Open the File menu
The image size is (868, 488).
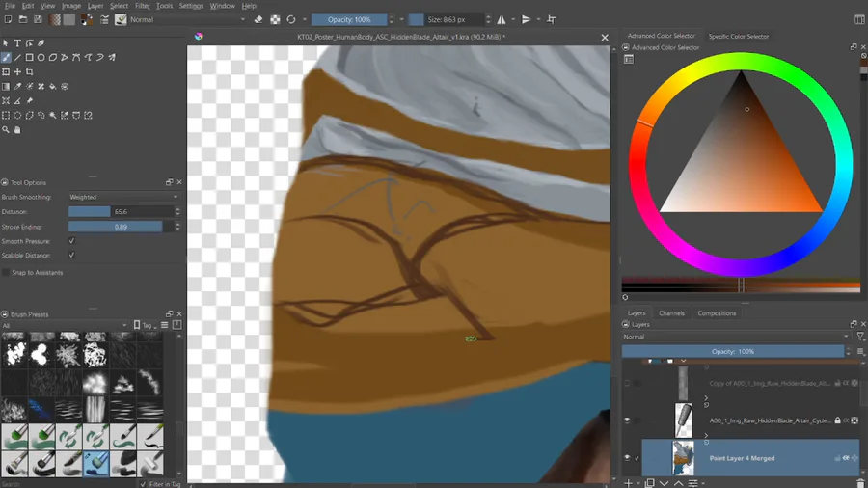click(x=10, y=6)
